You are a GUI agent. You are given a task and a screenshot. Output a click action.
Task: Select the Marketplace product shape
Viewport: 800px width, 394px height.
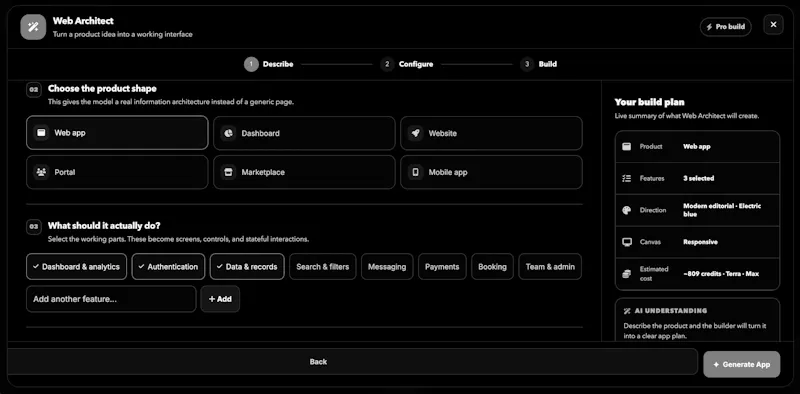(x=304, y=172)
